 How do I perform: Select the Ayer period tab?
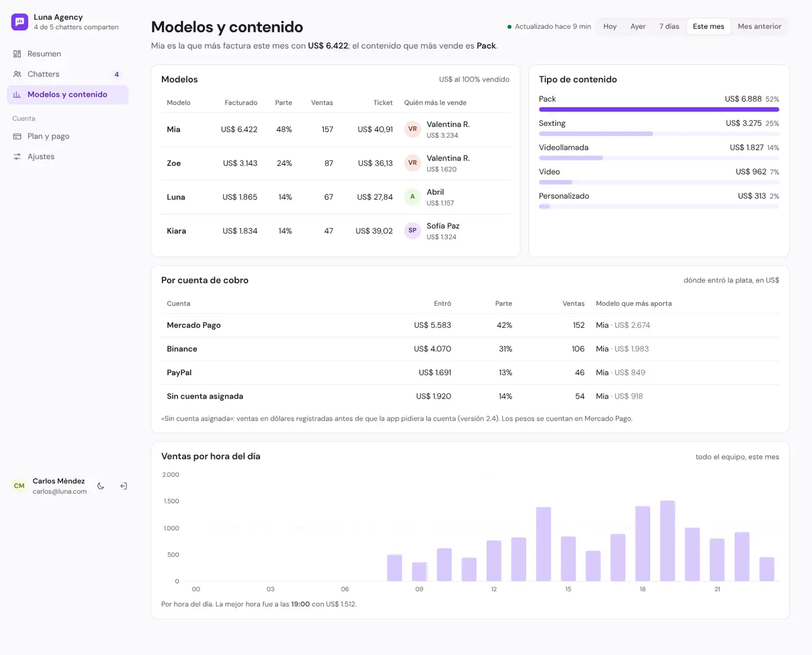638,27
